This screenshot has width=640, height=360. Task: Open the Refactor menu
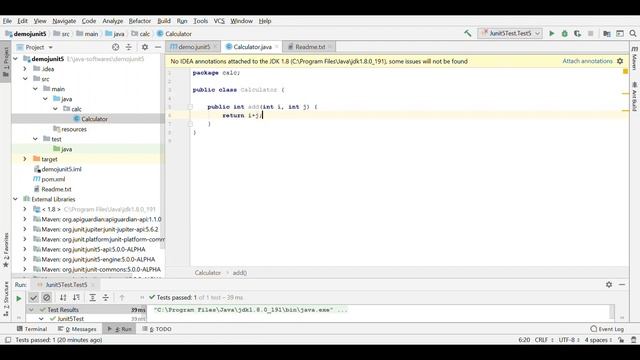(x=140, y=21)
